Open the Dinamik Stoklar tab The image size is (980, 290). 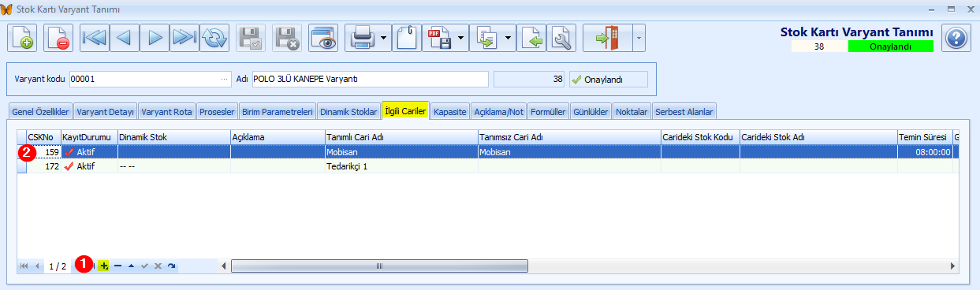tap(348, 112)
